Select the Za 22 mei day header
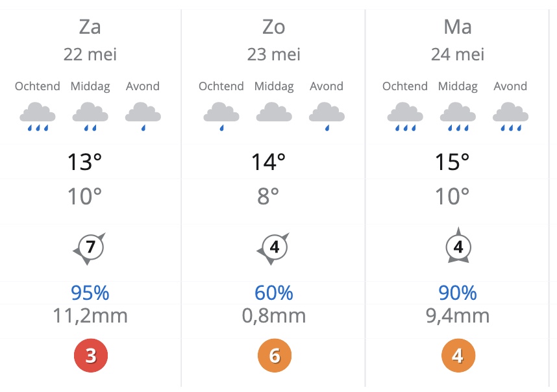This screenshot has width=557, height=392. click(90, 39)
